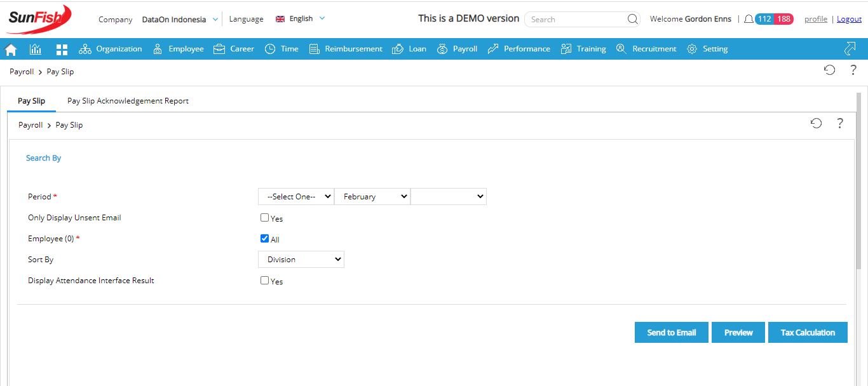Switch to Pay Slip Acknowledgement Report tab
868x386 pixels.
[128, 101]
